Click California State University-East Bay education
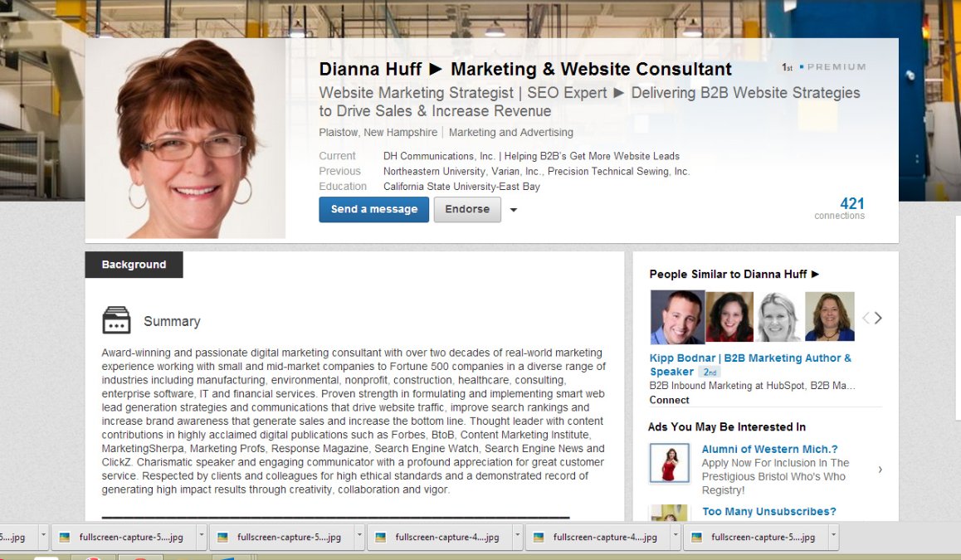 tap(461, 187)
